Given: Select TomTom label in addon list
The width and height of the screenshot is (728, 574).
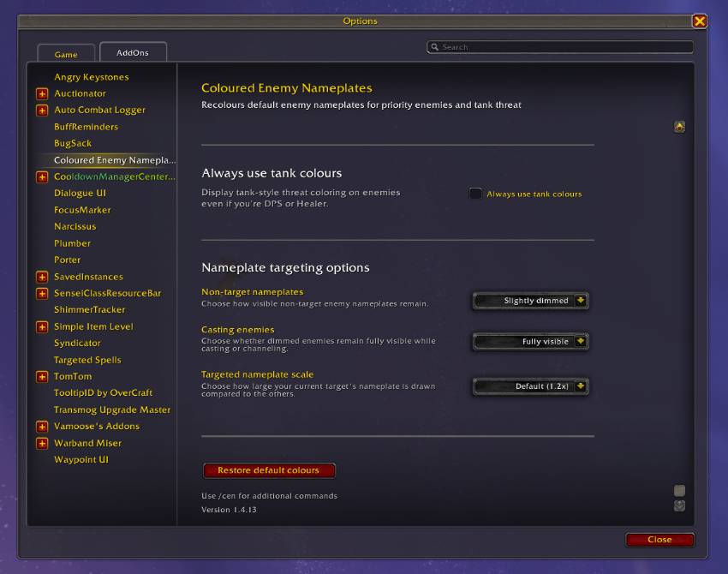Looking at the screenshot, I should (73, 377).
